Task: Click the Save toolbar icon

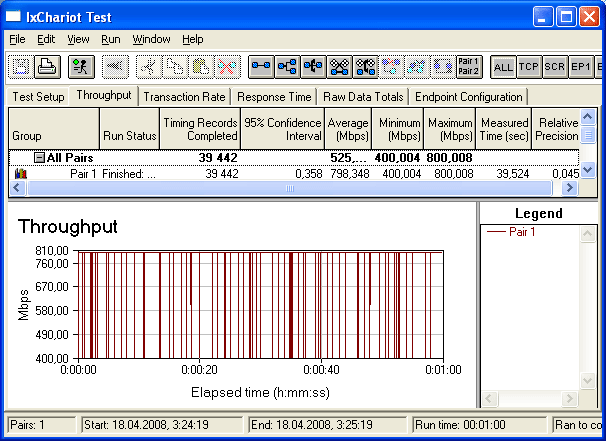Action: [21, 66]
